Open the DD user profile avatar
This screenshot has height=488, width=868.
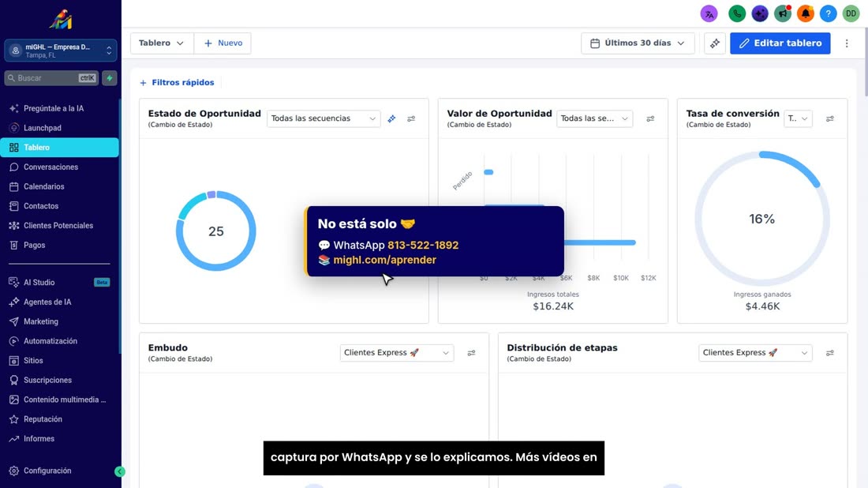coord(851,13)
